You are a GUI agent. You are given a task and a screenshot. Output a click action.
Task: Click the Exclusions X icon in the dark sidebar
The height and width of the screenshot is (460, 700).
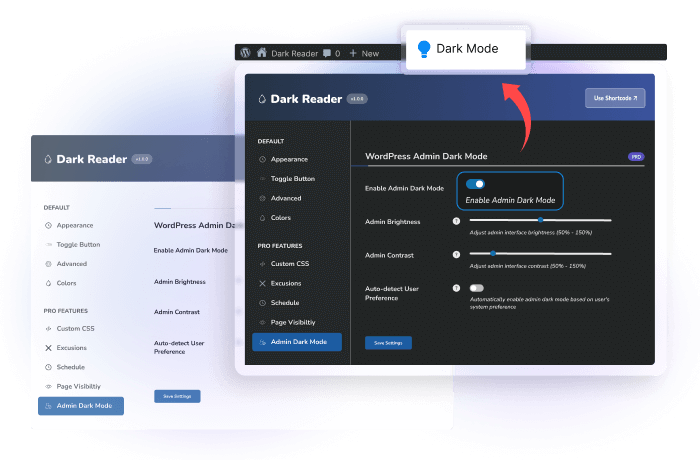coord(262,284)
